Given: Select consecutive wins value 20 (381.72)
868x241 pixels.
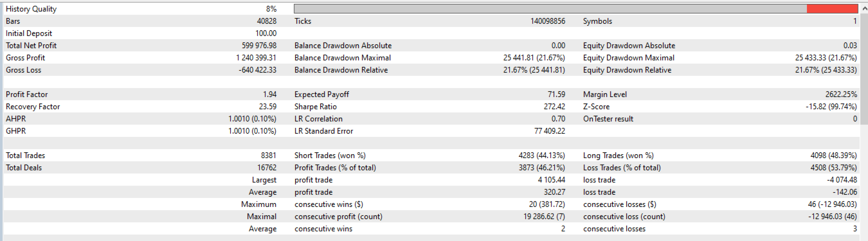Looking at the screenshot, I should point(547,204).
